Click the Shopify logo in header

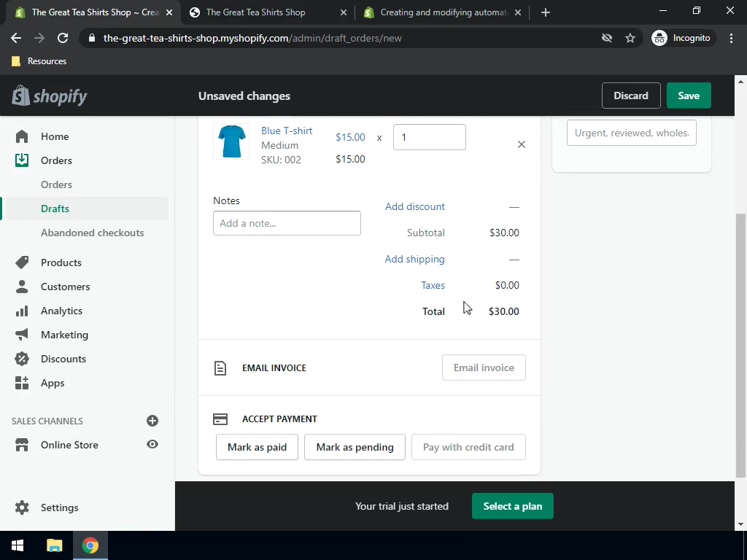click(x=50, y=96)
